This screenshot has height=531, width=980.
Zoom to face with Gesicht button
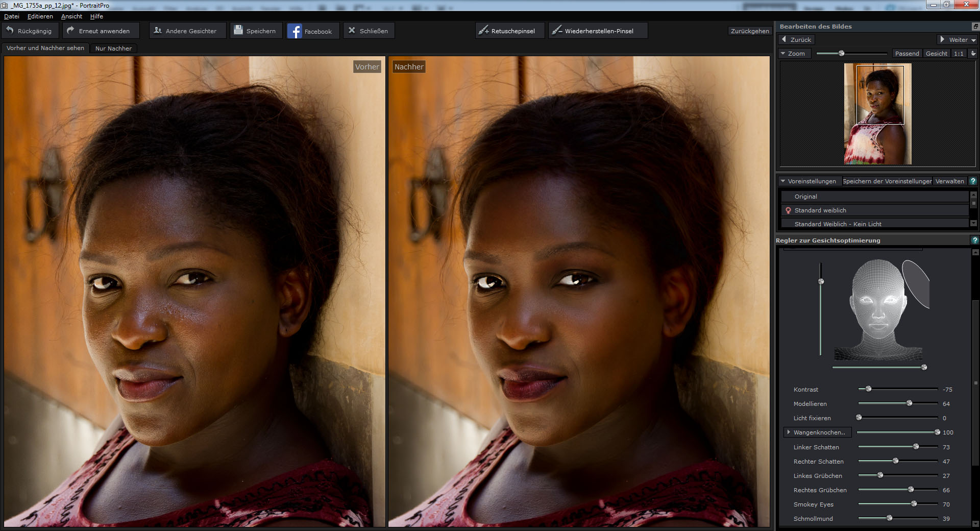coord(937,54)
